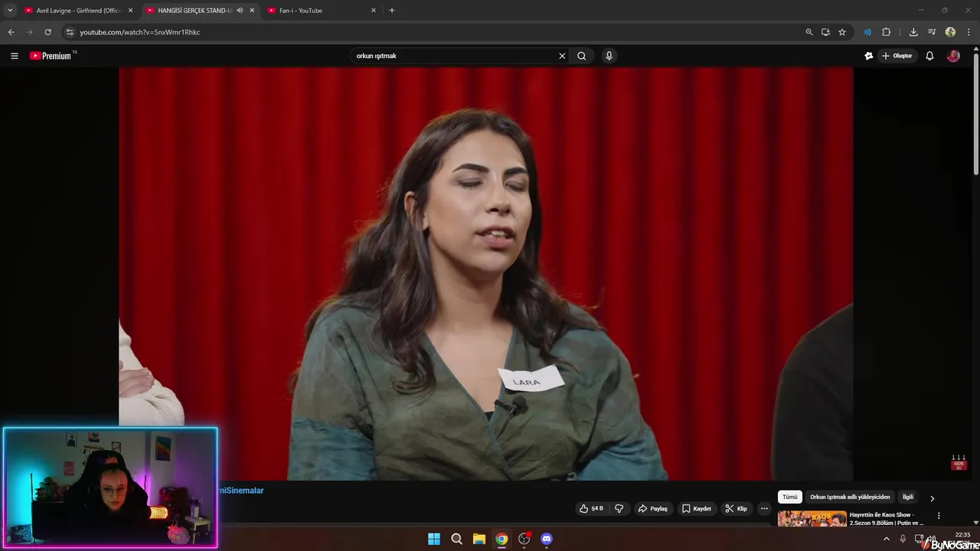Select the İlgili filter chip
980x551 pixels.
908,497
